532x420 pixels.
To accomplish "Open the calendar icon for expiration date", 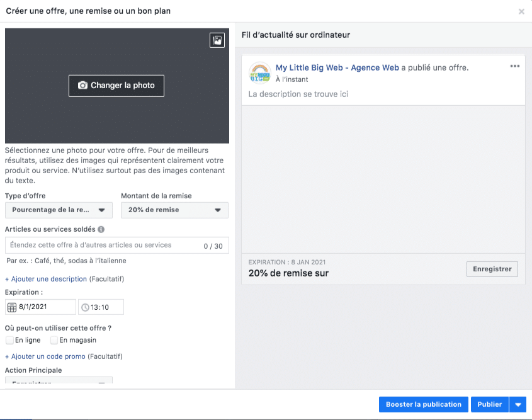I will click(x=12, y=307).
